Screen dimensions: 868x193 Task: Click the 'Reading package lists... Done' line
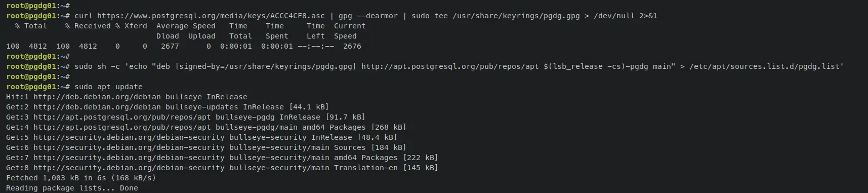pyautogui.click(x=72, y=188)
